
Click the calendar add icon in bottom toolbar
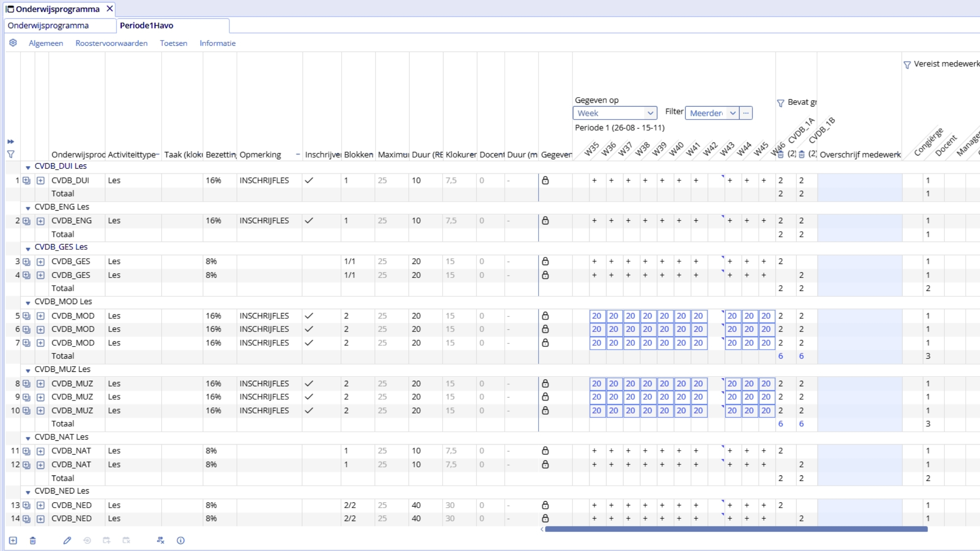tap(107, 540)
